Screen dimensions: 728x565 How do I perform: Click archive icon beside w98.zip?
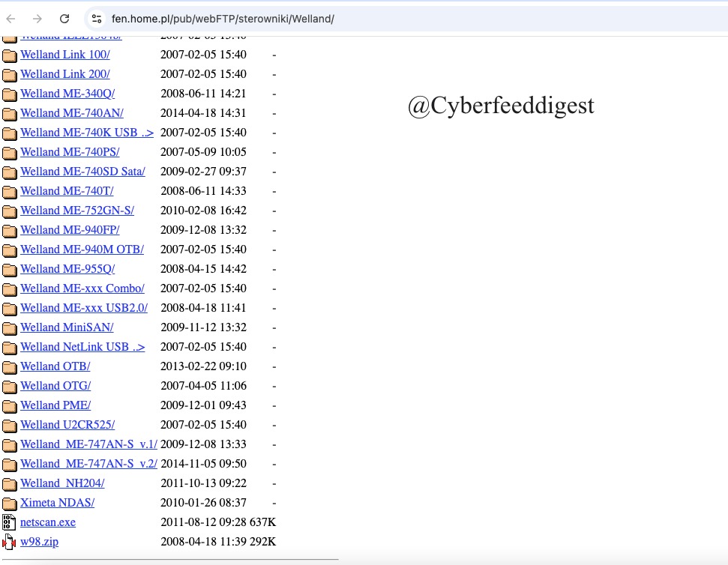pyautogui.click(x=9, y=542)
